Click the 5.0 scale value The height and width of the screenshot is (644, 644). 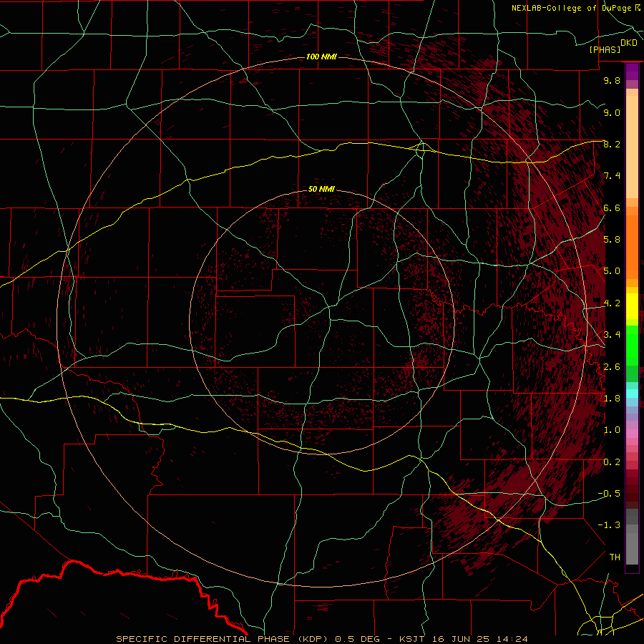pos(612,271)
